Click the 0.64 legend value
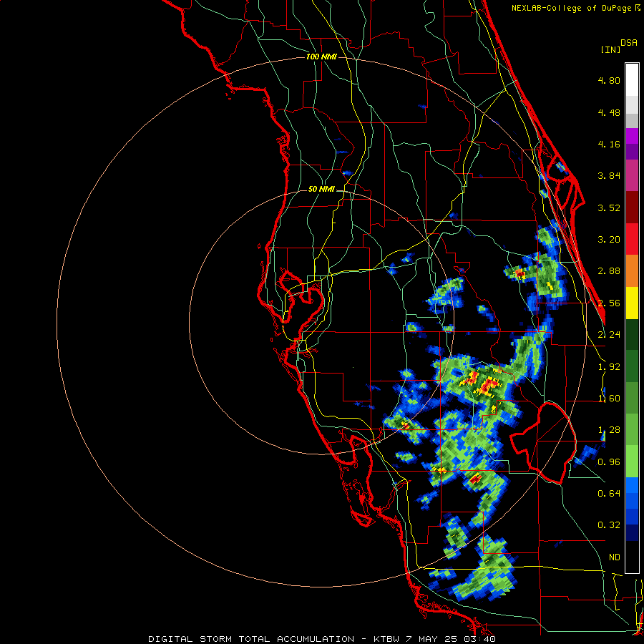This screenshot has width=644, height=644. (x=609, y=493)
